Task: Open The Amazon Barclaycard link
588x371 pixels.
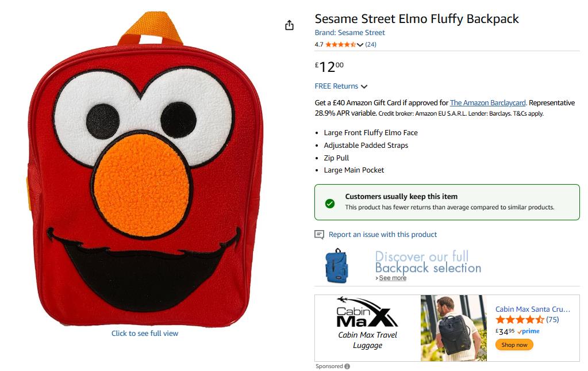Action: point(487,103)
